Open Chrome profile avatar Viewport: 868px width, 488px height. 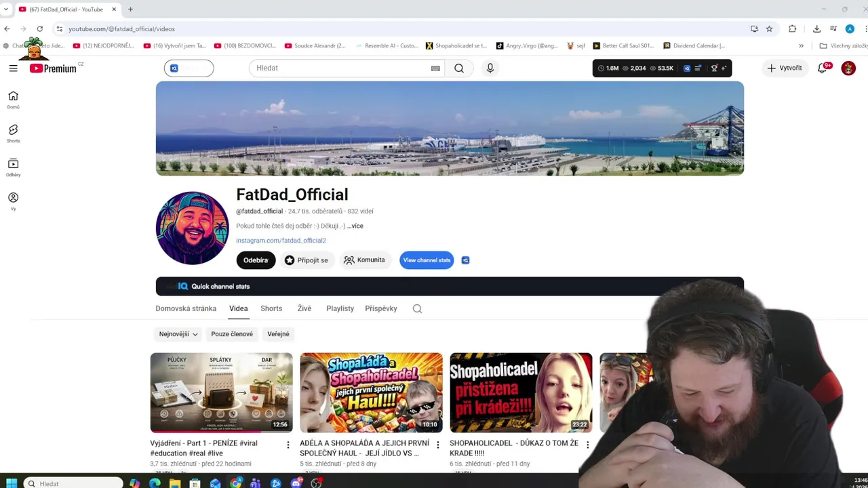point(850,28)
